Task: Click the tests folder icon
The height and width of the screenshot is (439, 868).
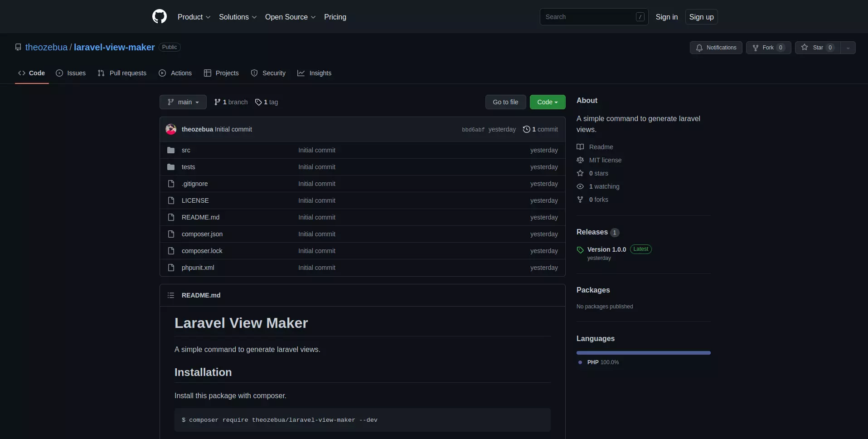Action: (x=171, y=167)
